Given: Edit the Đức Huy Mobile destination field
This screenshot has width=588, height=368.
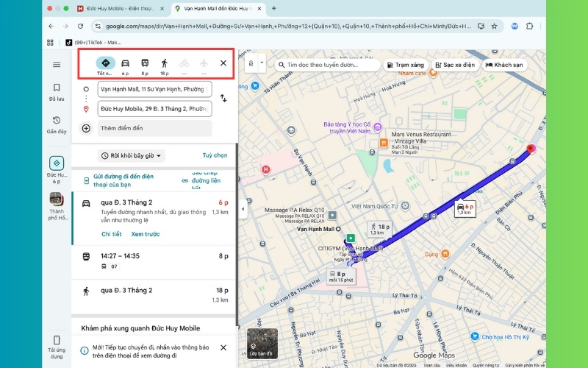Looking at the screenshot, I should tap(154, 109).
